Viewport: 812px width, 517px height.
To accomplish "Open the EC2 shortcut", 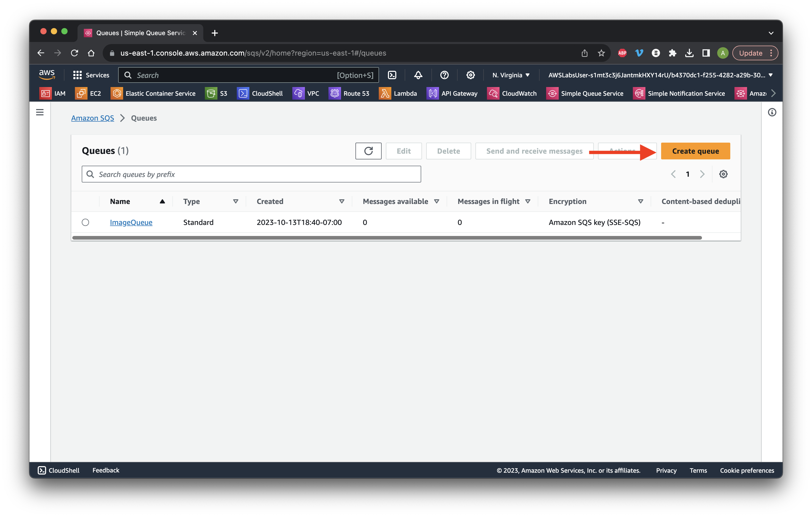I will [88, 94].
